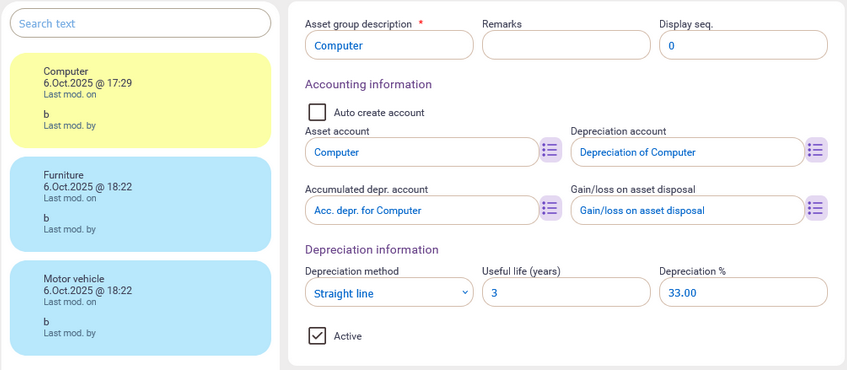Open the Accumulated depr. account lookup list icon
847x370 pixels.
pos(551,208)
